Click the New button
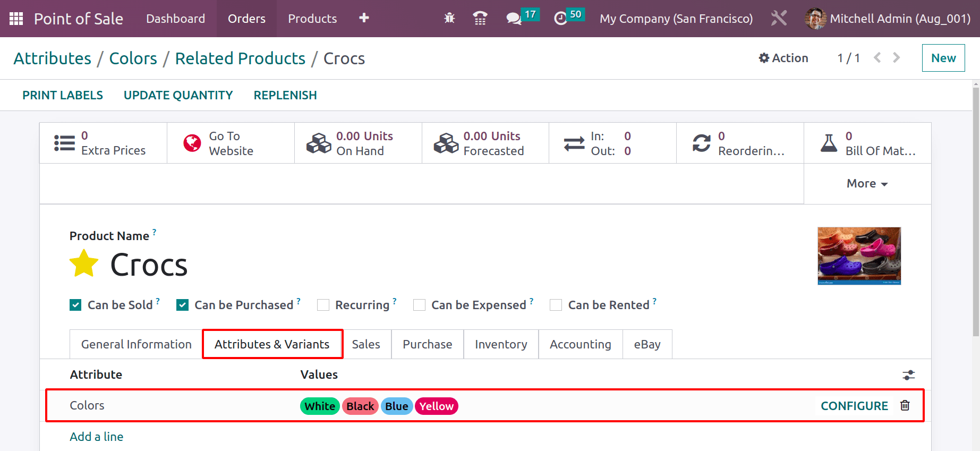This screenshot has width=980, height=451. [943, 58]
